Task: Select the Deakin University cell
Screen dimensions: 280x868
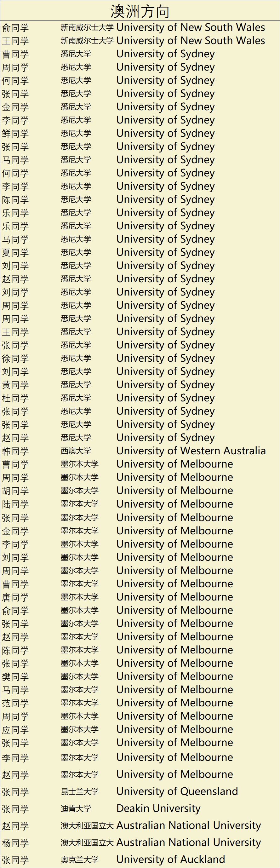Action: 158,808
